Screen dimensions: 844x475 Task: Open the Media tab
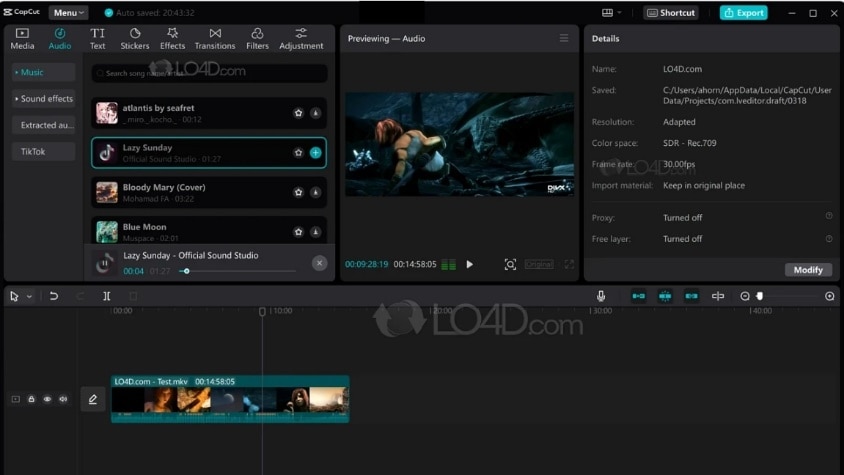(x=22, y=39)
